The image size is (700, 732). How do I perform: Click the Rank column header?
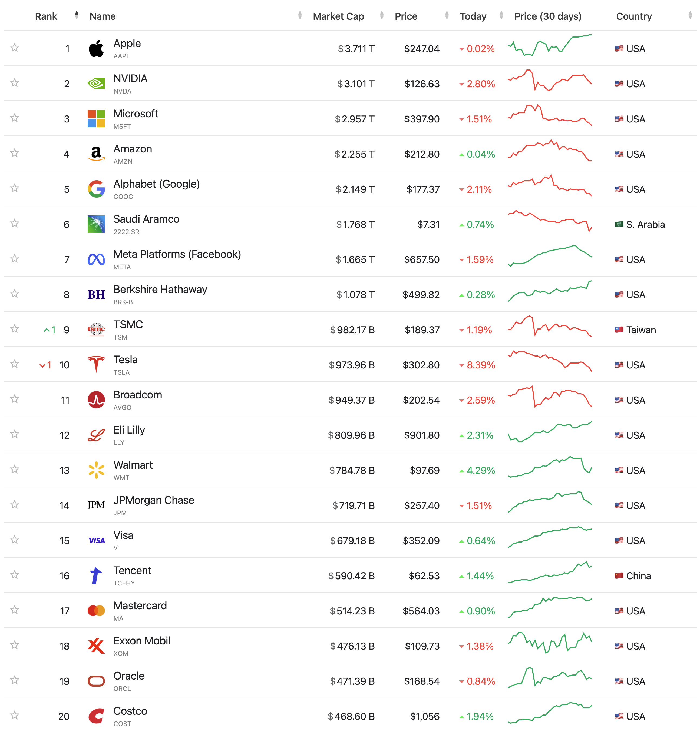coord(46,16)
